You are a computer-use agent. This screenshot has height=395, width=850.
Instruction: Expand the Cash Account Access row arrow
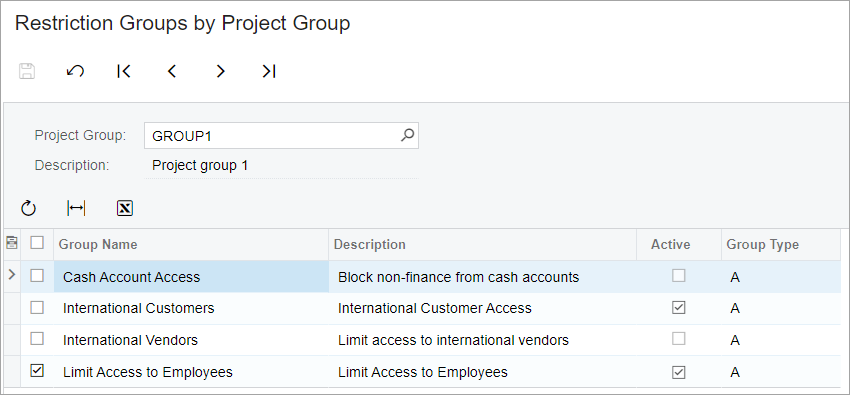click(12, 275)
